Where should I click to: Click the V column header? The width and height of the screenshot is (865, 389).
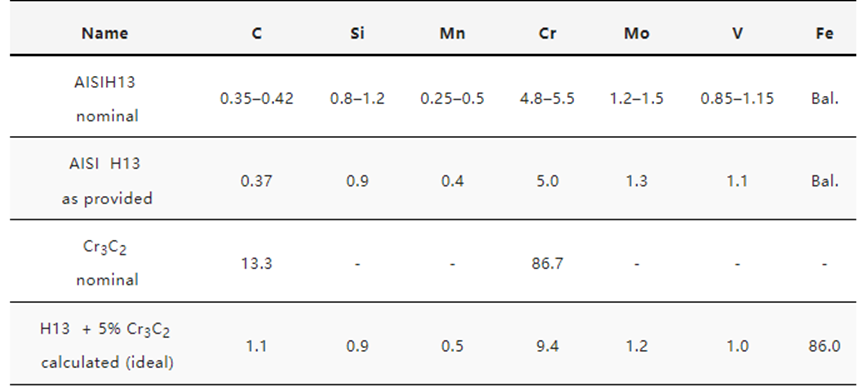tap(737, 33)
